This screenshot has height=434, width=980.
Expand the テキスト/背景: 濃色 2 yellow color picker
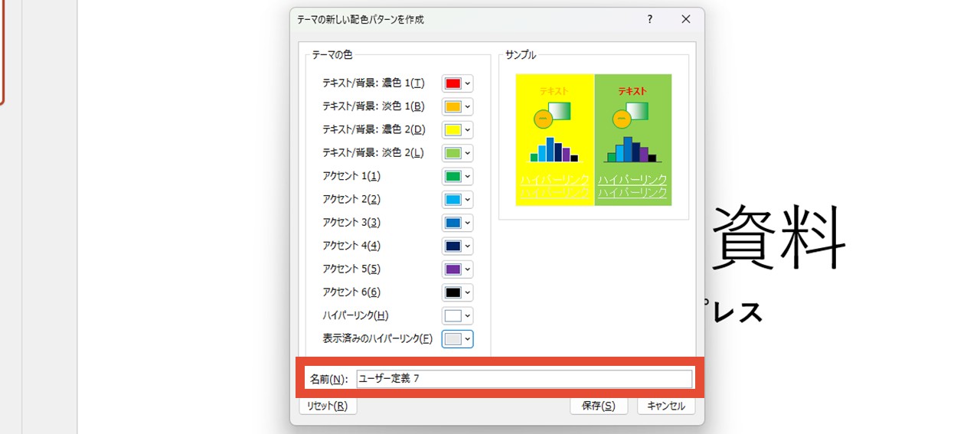point(458,129)
